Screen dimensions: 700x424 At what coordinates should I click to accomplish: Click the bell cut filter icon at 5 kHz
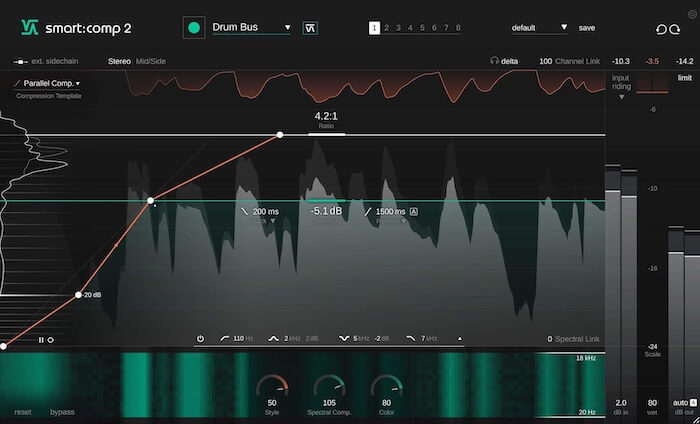[344, 339]
